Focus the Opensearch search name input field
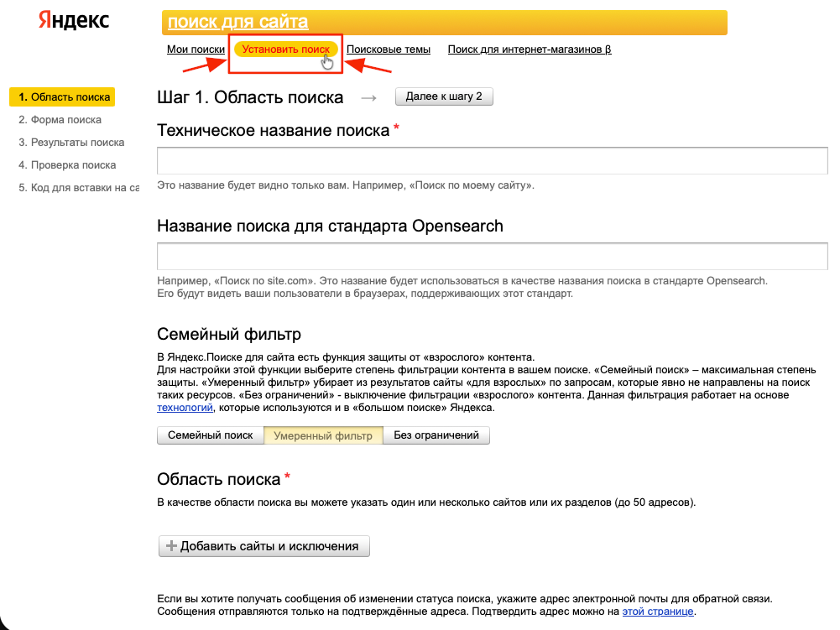840x630 pixels. pos(493,256)
